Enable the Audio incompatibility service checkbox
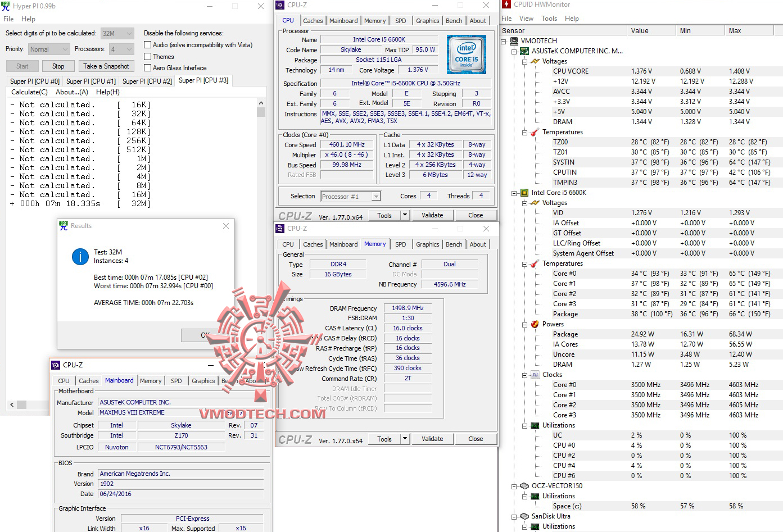 (147, 45)
